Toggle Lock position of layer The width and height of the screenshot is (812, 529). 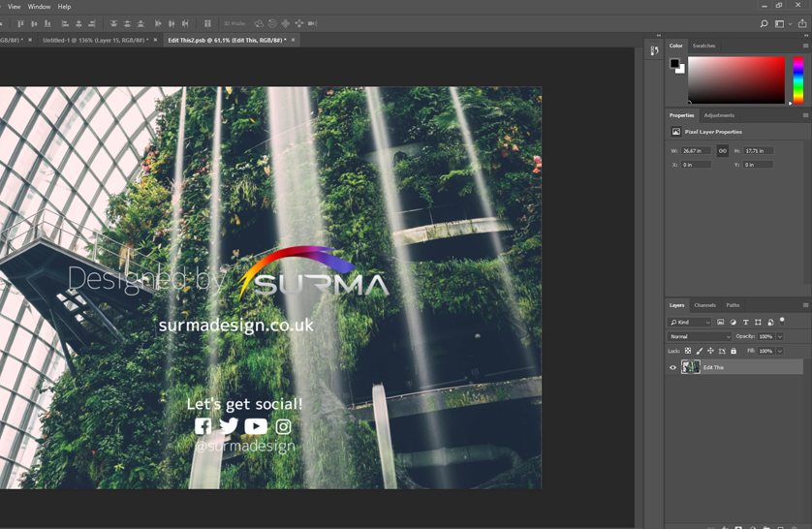pyautogui.click(x=710, y=351)
